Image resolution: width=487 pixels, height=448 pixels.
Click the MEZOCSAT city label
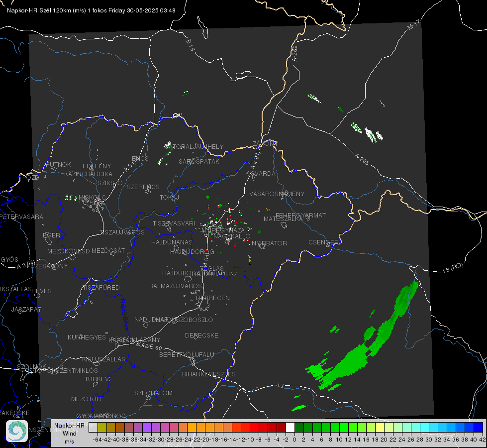pos(108,250)
